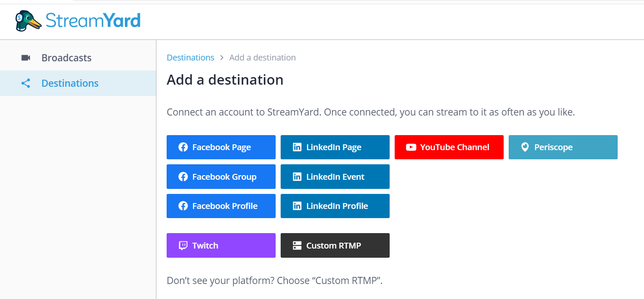Add a Twitch destination
Screen dimensions: 644x299
(x=221, y=245)
